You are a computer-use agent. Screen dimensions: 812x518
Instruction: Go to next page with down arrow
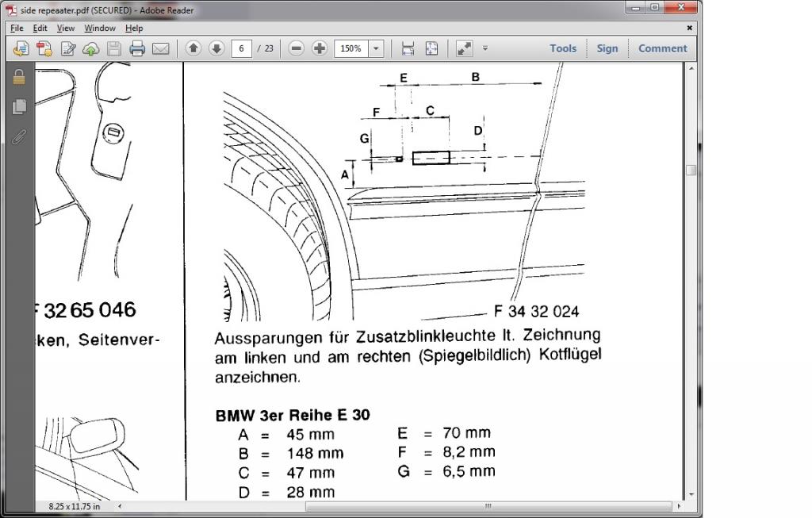216,48
